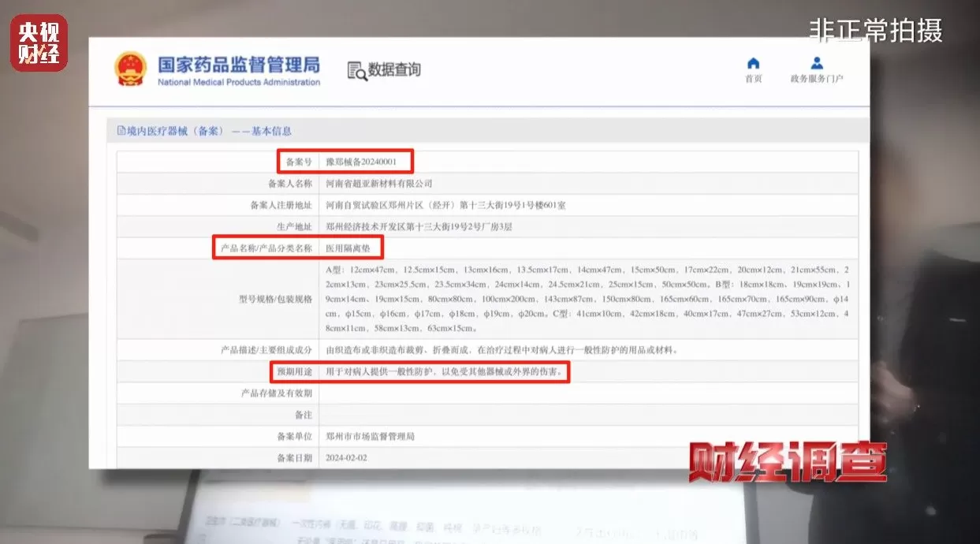This screenshot has width=980, height=544.
Task: Click the 备案人名称 company row
Action: coord(377,183)
